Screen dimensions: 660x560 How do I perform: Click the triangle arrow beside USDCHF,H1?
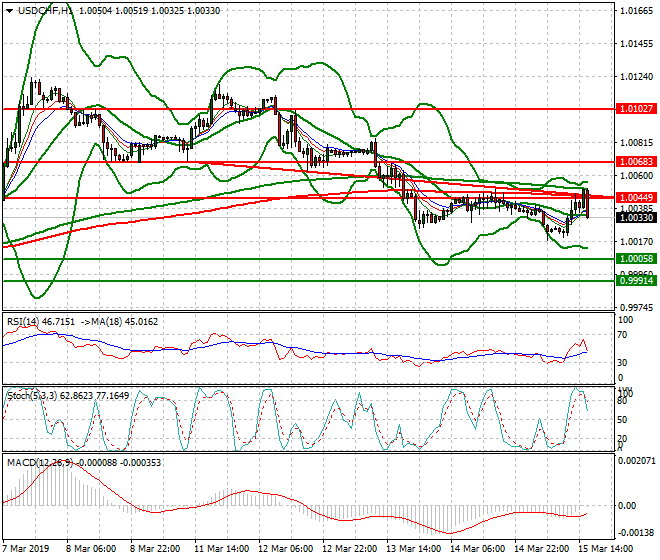click(9, 11)
